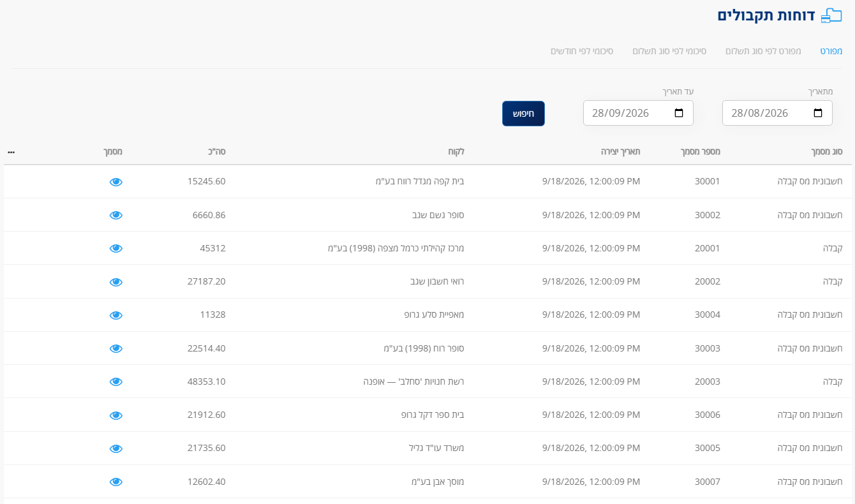Click start date field 28/08/2026
The height and width of the screenshot is (504, 855).
[x=777, y=113]
